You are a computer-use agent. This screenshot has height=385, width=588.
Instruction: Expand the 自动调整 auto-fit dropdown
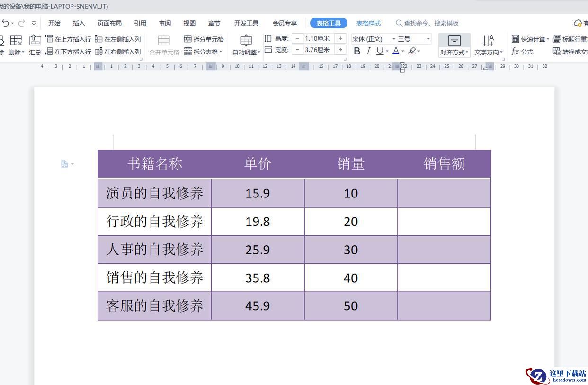click(246, 52)
